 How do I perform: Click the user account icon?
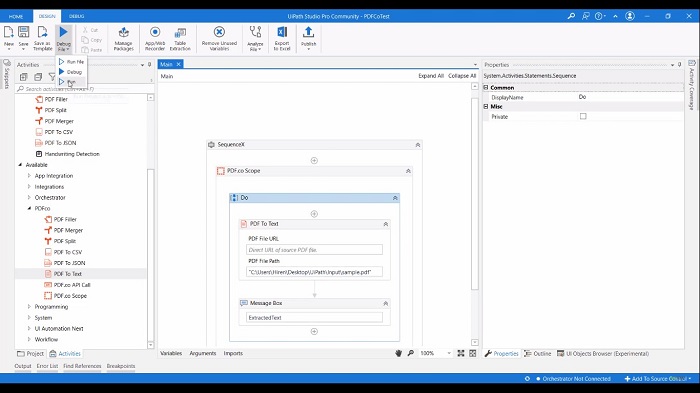point(630,16)
